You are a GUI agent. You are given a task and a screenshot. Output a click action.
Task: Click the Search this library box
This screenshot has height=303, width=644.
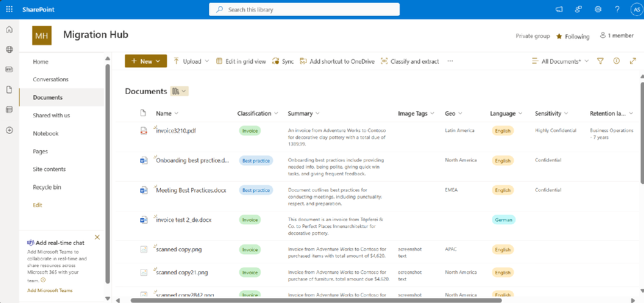coord(304,10)
